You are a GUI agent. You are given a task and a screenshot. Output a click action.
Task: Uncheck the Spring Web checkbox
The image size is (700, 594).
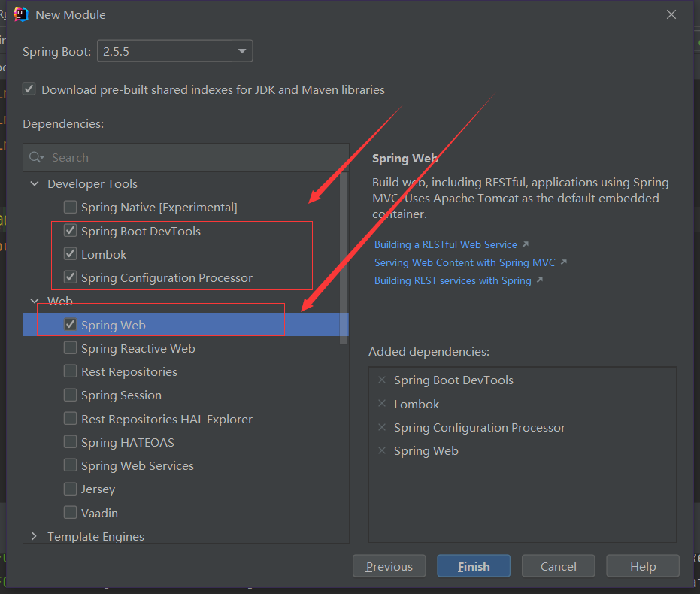point(70,324)
